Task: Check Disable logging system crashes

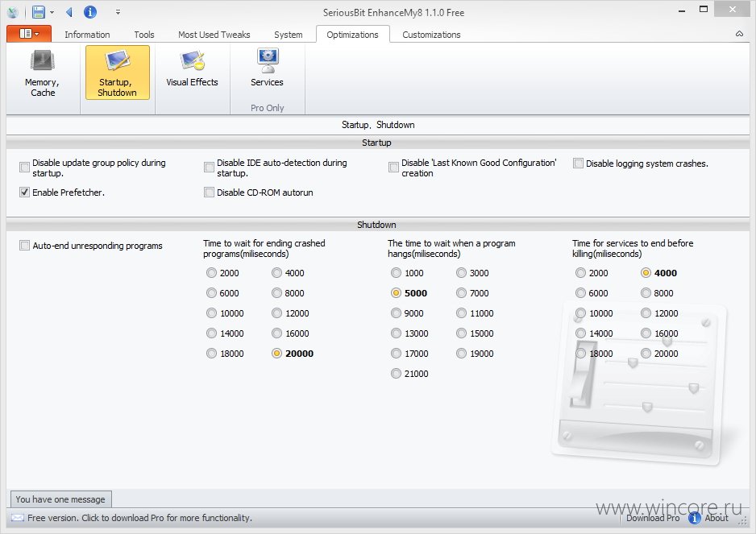Action: [578, 164]
